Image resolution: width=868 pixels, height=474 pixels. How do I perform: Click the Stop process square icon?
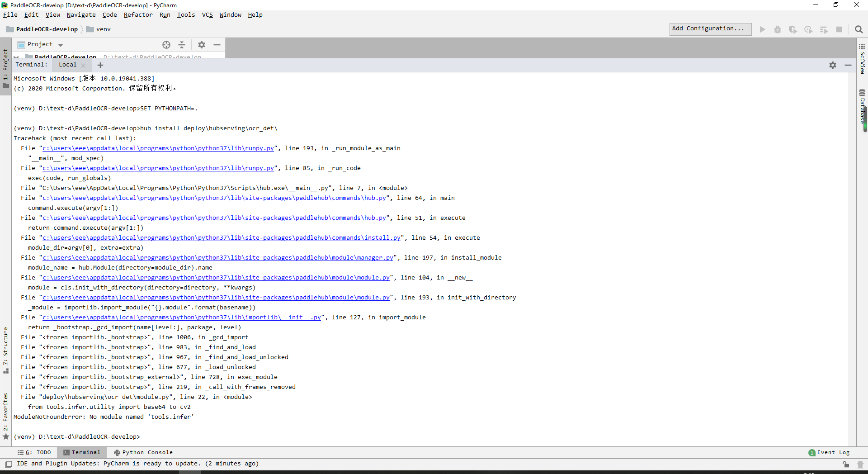pyautogui.click(x=840, y=29)
